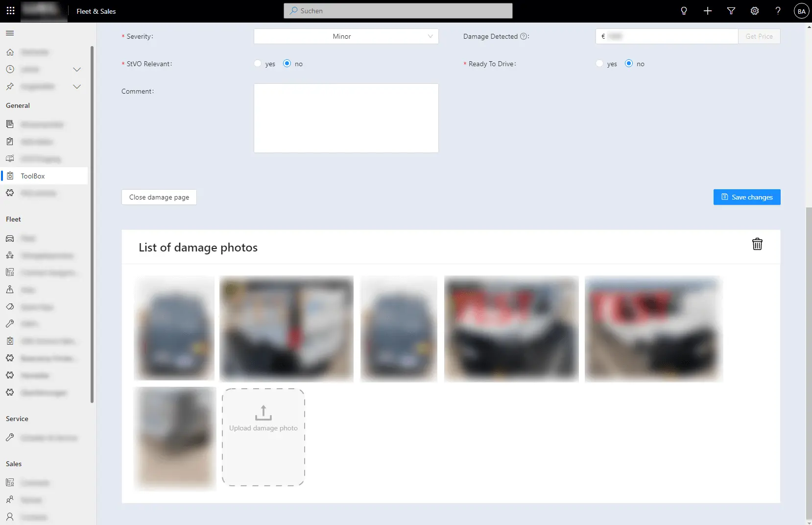This screenshot has width=812, height=525.
Task: Click the Upload damage photo area
Action: point(263,437)
